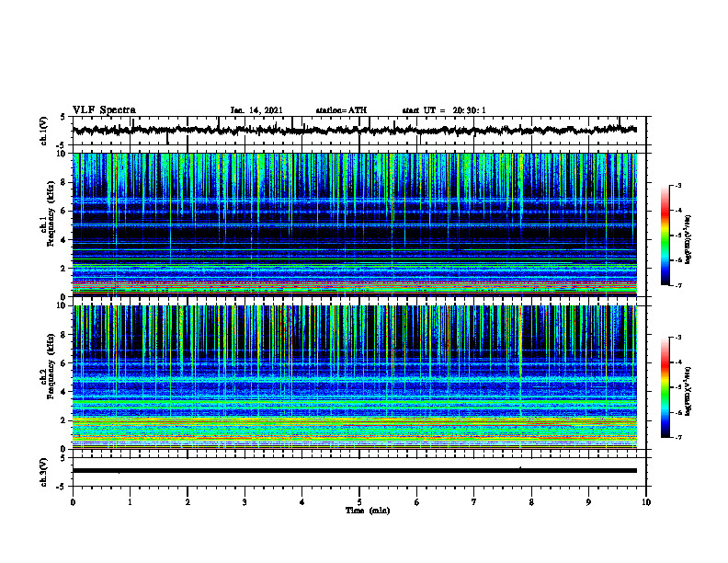Image resolution: width=728 pixels, height=563 pixels.
Task: Click the time-axis tick label "2"
Action: click(x=188, y=502)
